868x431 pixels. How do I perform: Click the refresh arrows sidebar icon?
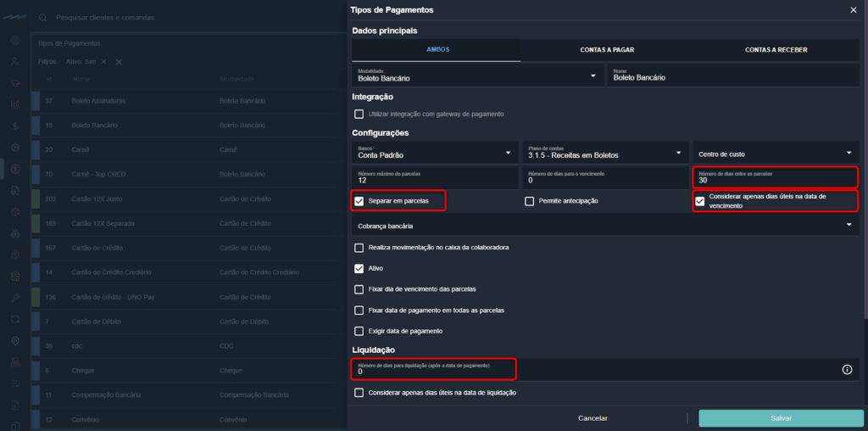(14, 319)
